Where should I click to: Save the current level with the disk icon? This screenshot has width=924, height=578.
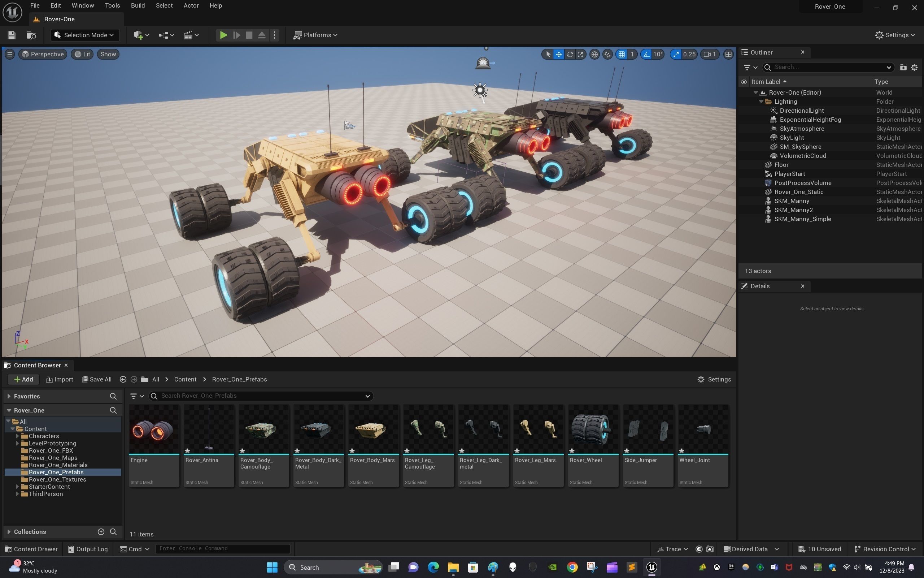12,35
